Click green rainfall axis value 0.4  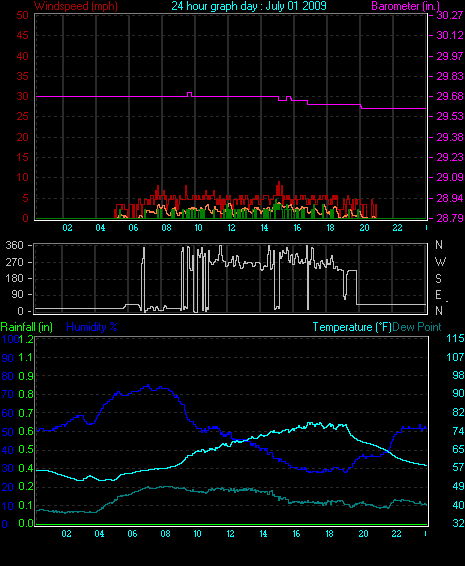click(26, 469)
